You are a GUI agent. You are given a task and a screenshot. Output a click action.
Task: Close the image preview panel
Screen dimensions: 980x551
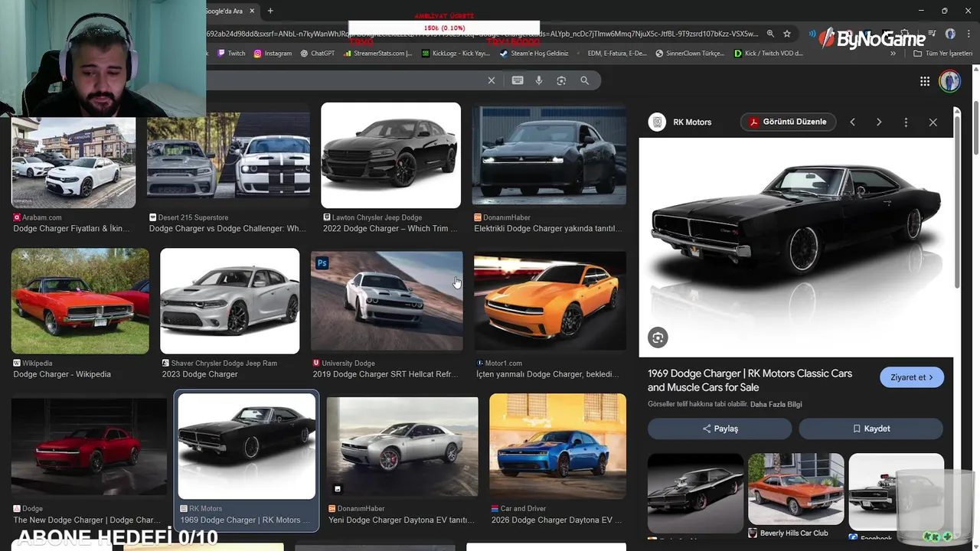coord(933,122)
